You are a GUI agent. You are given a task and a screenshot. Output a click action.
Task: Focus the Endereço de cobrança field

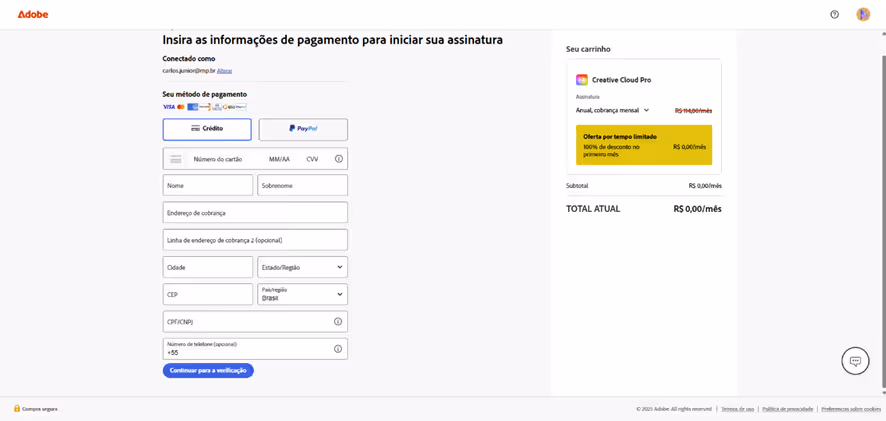tap(255, 212)
